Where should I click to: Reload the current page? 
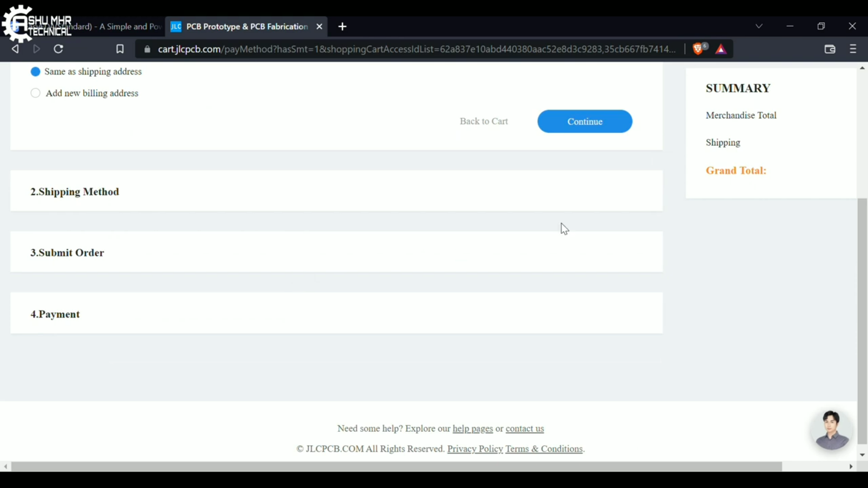click(x=59, y=49)
